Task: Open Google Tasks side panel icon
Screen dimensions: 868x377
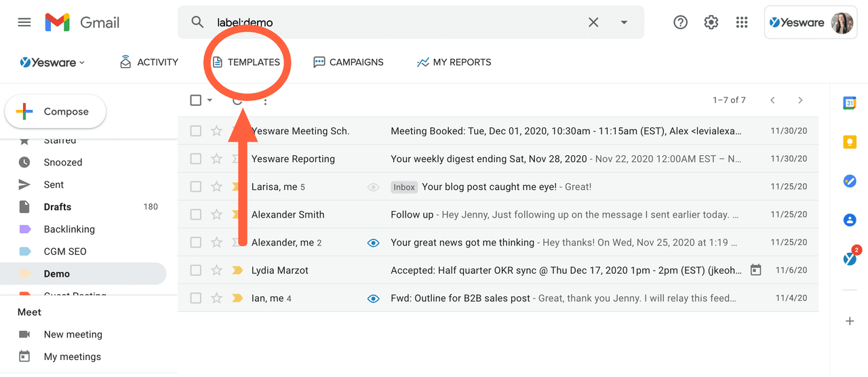Action: [850, 181]
